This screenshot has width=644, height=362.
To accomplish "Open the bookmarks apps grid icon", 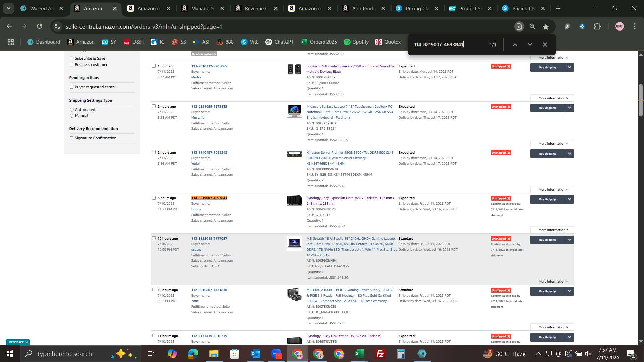I will pyautogui.click(x=11, y=42).
